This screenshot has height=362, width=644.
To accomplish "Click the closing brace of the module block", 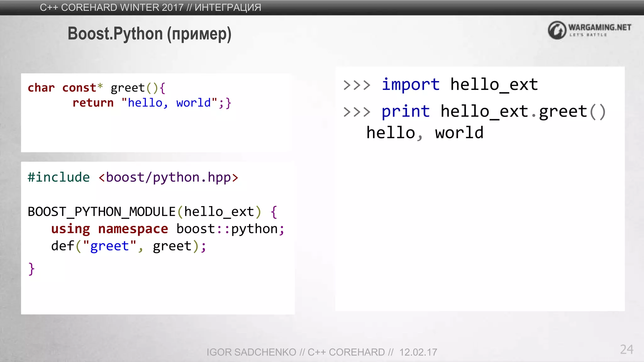I will tap(31, 269).
